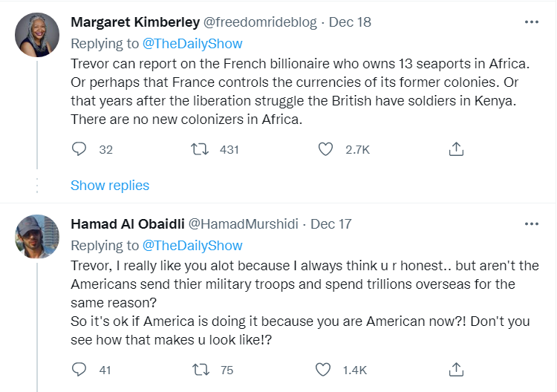Like Margaret Kimberley's tweet
557x392 pixels.
tap(325, 149)
